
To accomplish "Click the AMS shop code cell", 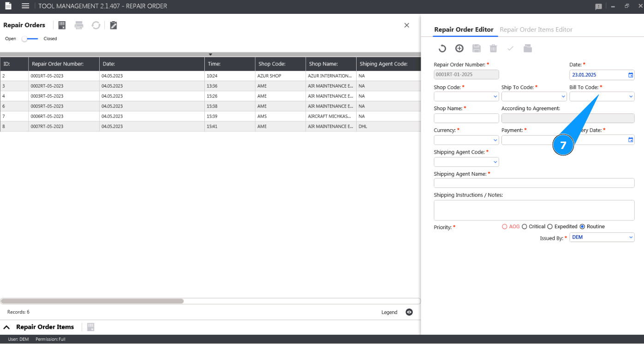I will click(x=280, y=116).
